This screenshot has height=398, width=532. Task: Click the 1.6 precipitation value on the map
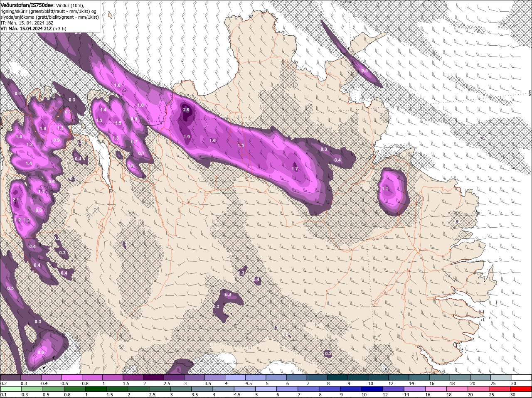[x=212, y=141]
